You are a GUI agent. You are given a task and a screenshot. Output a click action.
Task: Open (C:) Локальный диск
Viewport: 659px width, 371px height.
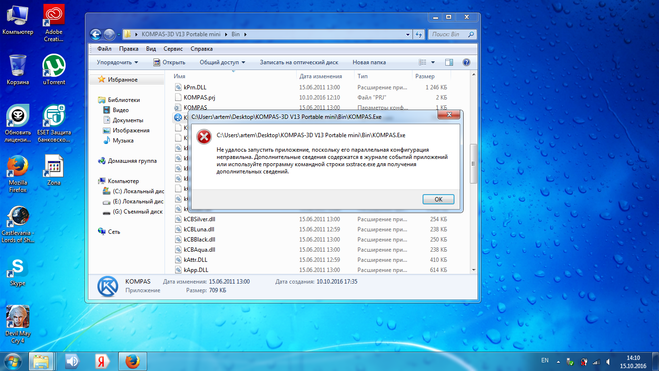click(x=133, y=191)
